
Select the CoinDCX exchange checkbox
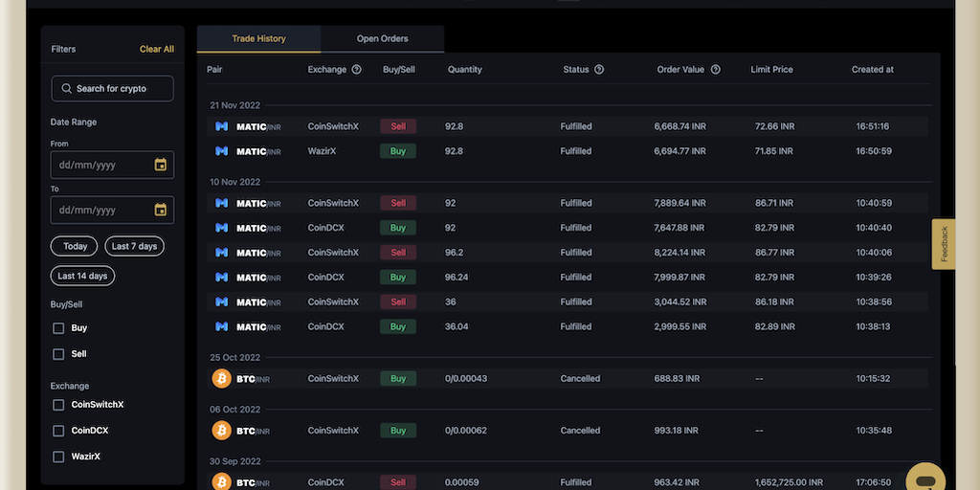pos(58,431)
